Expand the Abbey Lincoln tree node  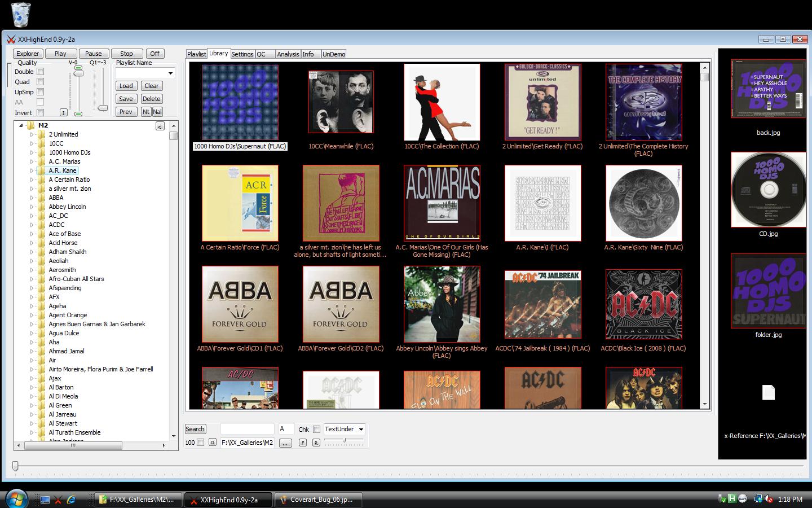click(x=32, y=207)
